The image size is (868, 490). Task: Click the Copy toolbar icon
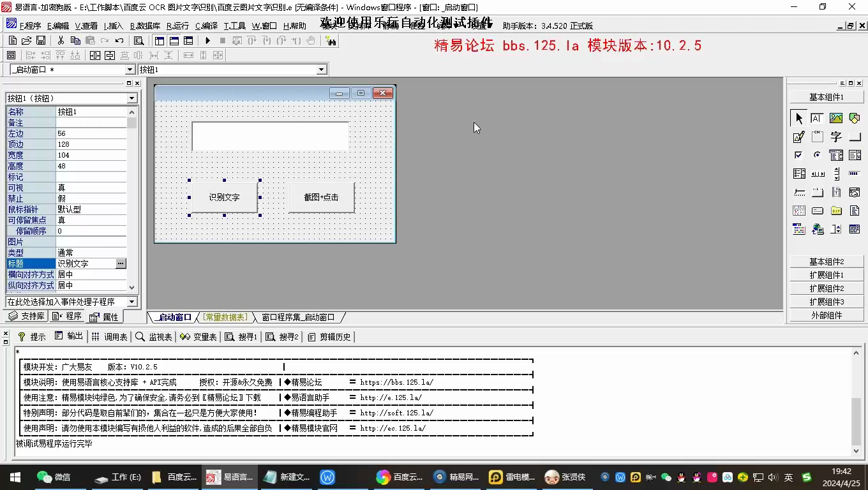75,40
